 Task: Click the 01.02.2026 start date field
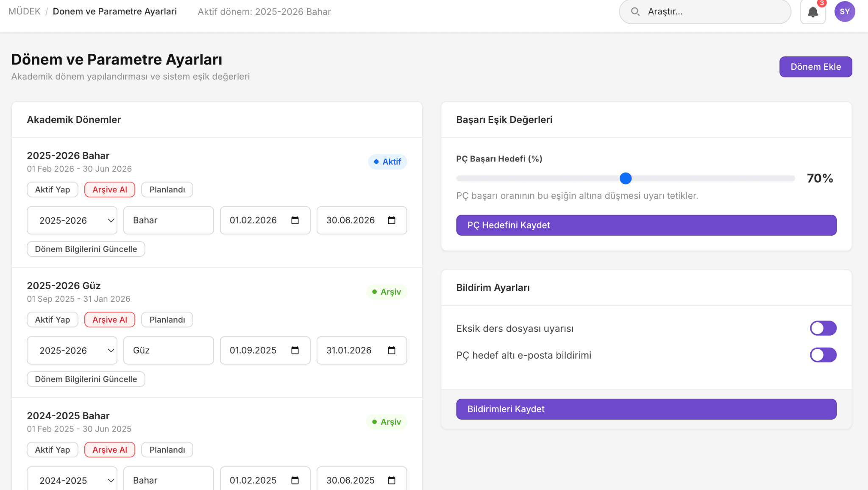265,220
